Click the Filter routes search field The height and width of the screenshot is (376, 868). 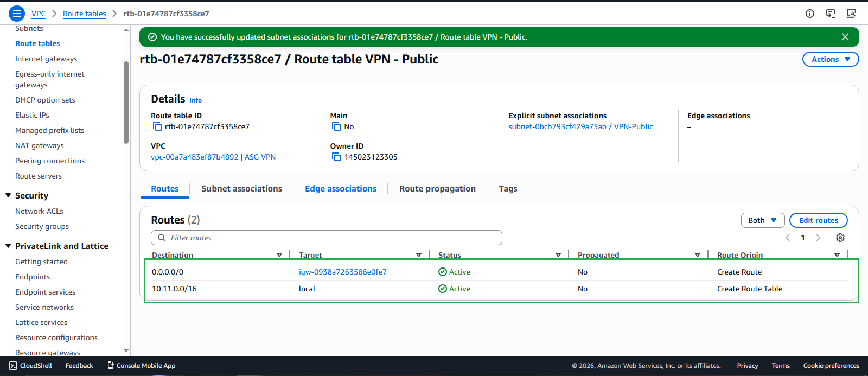(327, 238)
